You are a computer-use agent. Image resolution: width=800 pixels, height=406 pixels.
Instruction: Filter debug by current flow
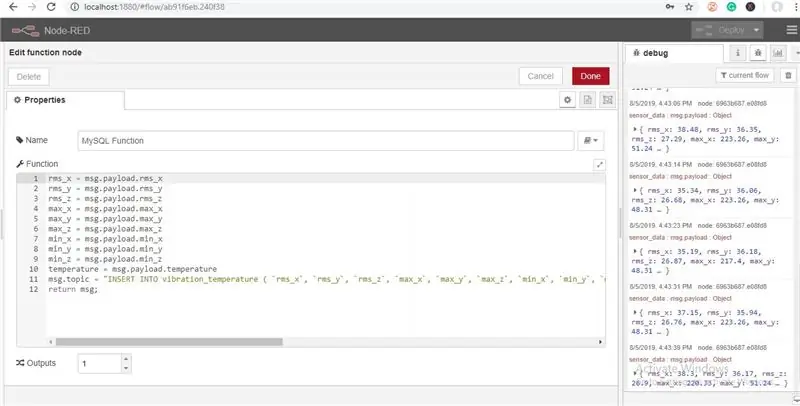point(745,75)
